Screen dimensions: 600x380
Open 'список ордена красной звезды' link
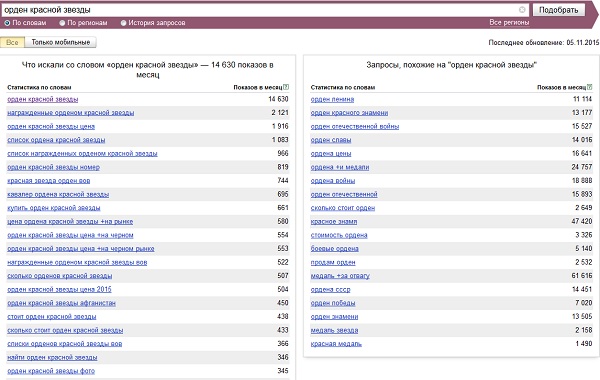point(56,140)
